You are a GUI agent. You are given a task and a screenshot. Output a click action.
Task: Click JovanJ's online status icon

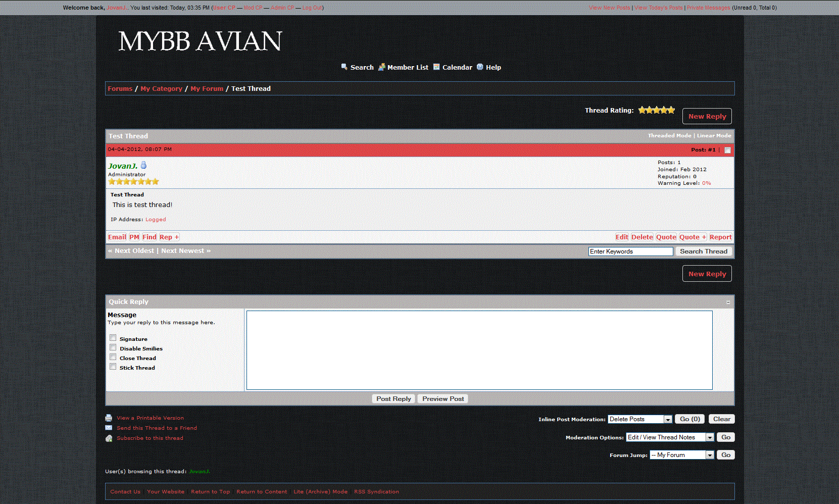pyautogui.click(x=143, y=165)
